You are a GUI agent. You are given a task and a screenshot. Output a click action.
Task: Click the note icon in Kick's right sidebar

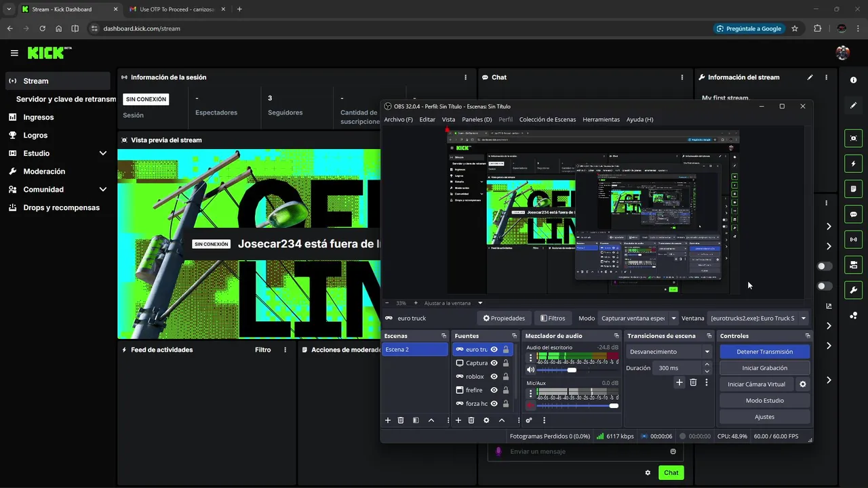(x=853, y=188)
